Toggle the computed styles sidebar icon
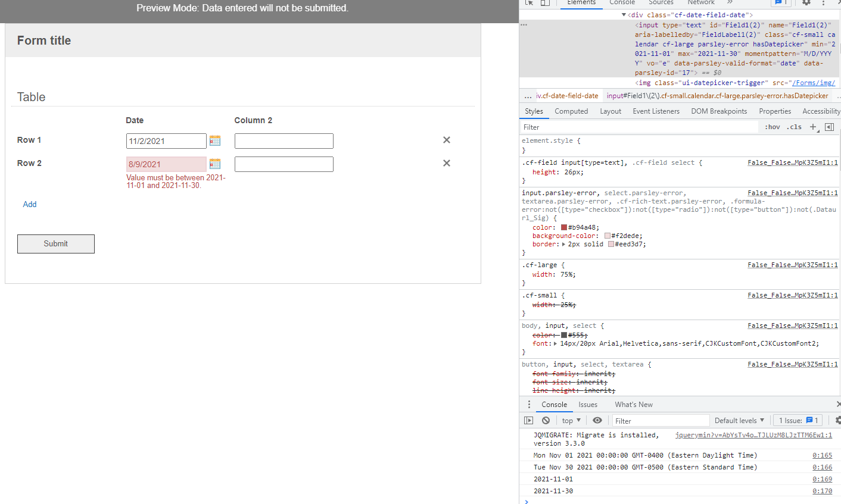The width and height of the screenshot is (841, 504). tap(829, 127)
